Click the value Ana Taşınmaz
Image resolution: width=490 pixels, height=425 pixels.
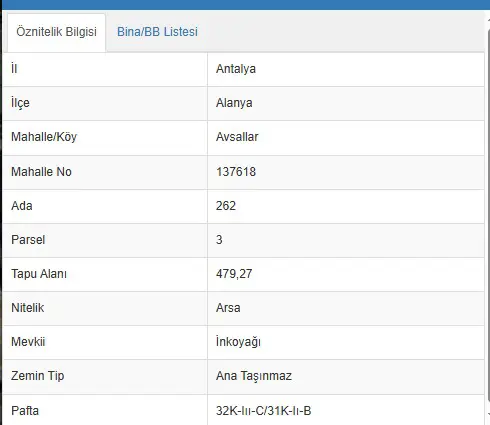coord(254,376)
